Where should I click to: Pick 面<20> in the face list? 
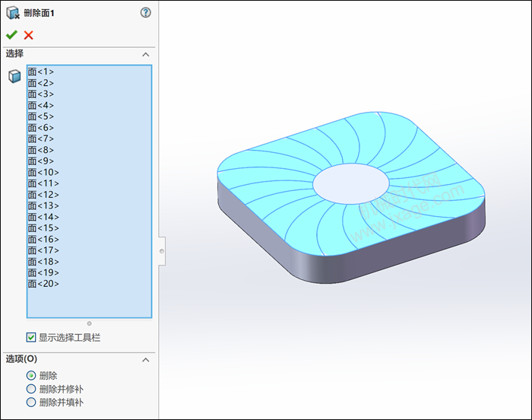43,284
